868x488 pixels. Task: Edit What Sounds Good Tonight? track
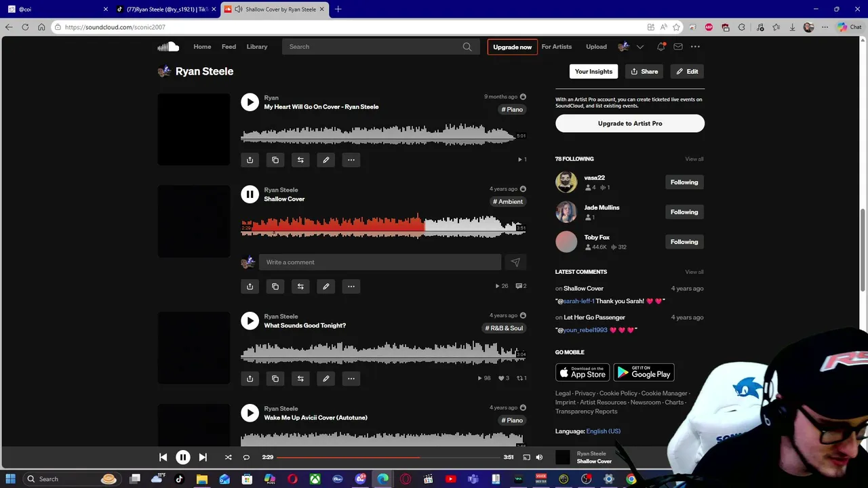[326, 378]
